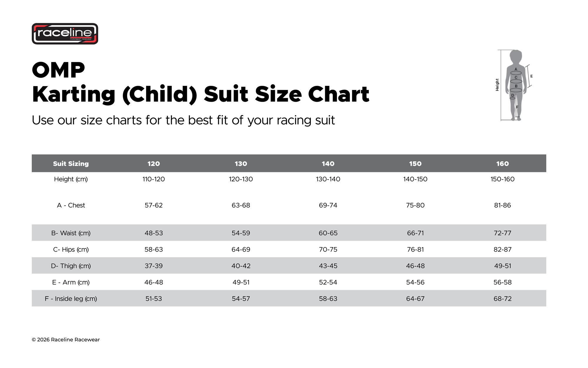Select the 160 size column header
The height and width of the screenshot is (368, 588).
coord(502,164)
